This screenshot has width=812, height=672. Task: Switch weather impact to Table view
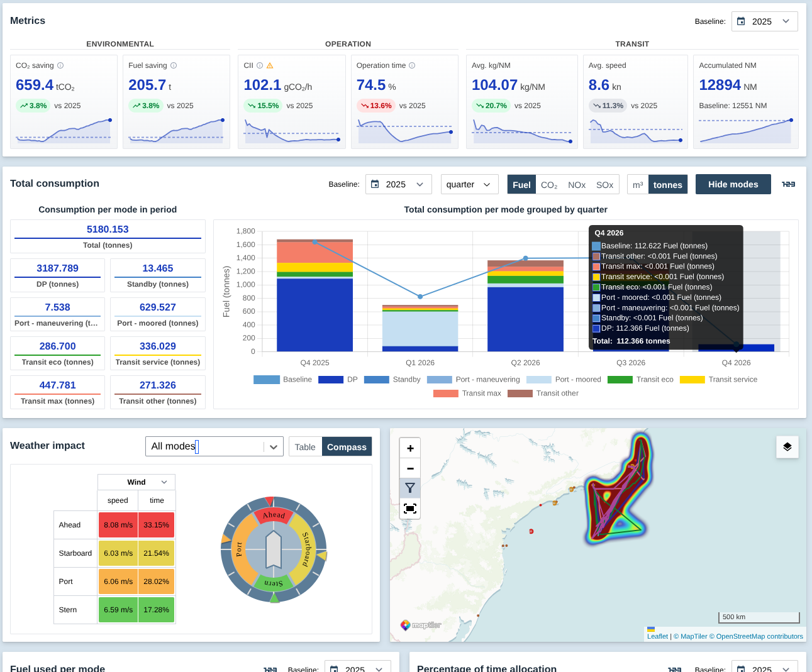tap(305, 447)
